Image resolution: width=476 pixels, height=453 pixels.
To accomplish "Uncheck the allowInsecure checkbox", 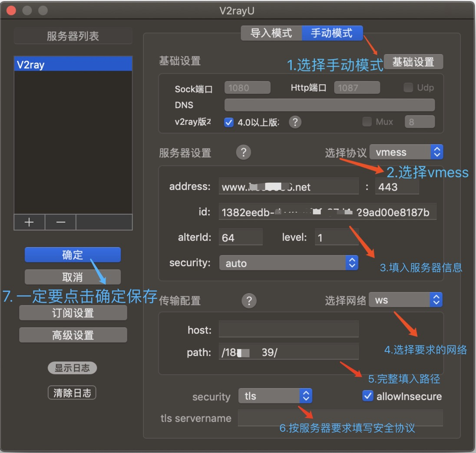I will click(x=368, y=396).
